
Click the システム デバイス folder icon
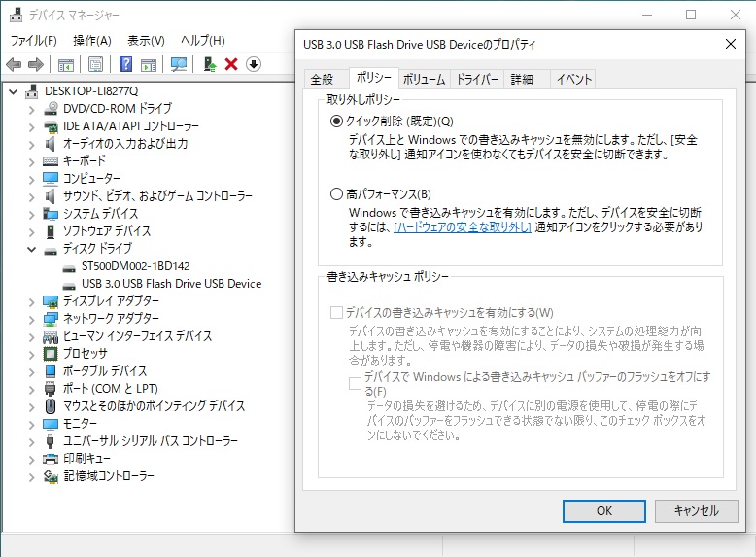coord(51,214)
